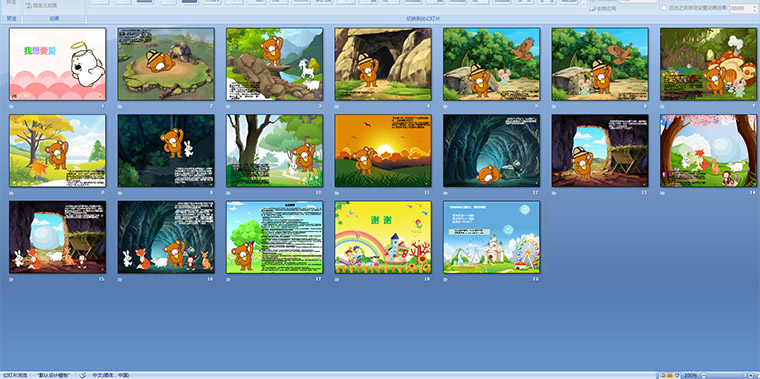Play animation star icon under slide 7
Image resolution: width=760 pixels, height=379 pixels.
(663, 106)
